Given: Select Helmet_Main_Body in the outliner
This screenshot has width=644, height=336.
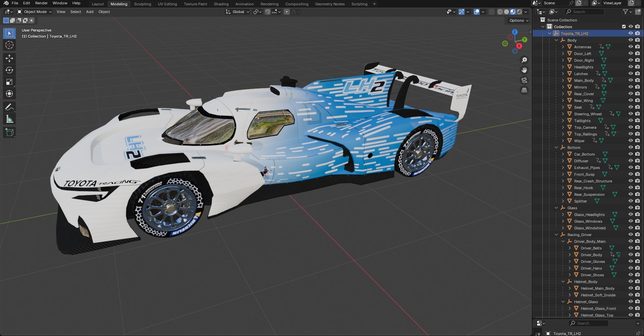Looking at the screenshot, I should (x=597, y=288).
